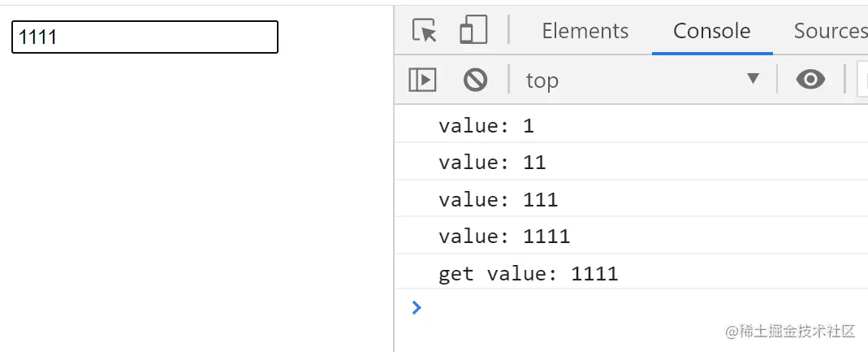
Task: Click the "get value: 1111" log entry
Action: [x=528, y=273]
